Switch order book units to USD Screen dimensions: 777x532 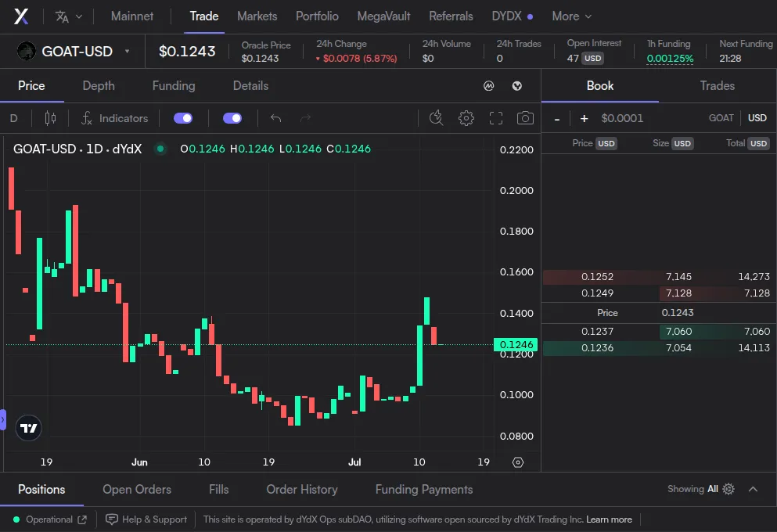click(x=757, y=118)
